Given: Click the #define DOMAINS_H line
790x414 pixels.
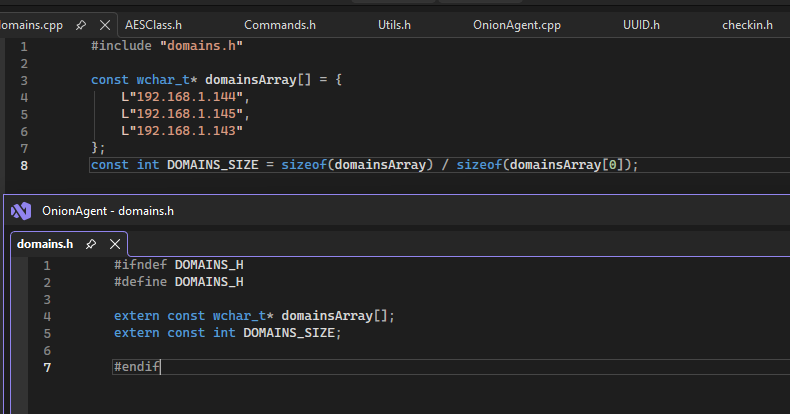Looking at the screenshot, I should (x=178, y=282).
